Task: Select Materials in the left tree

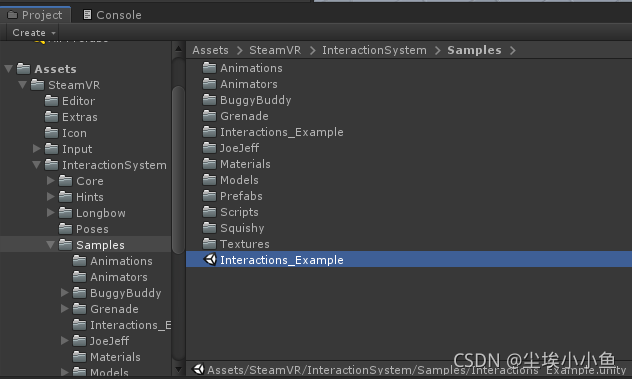Action: (x=115, y=357)
